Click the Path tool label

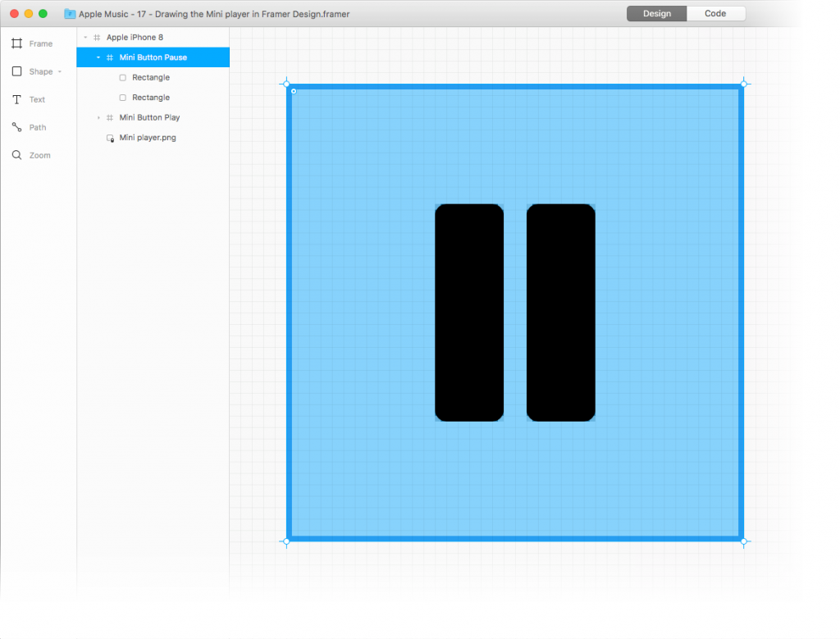tap(38, 127)
